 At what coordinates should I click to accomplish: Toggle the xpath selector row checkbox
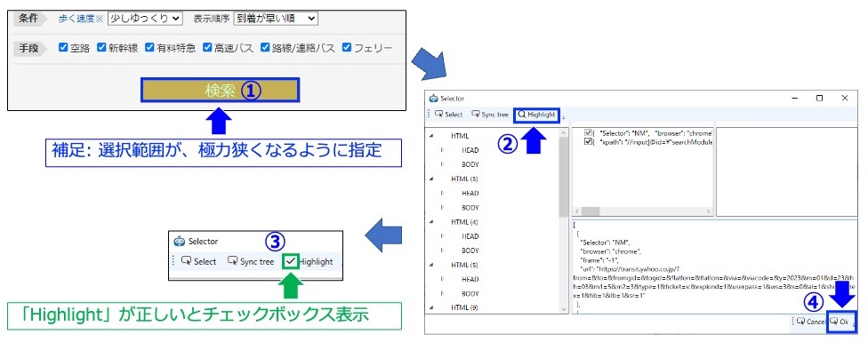(x=589, y=141)
